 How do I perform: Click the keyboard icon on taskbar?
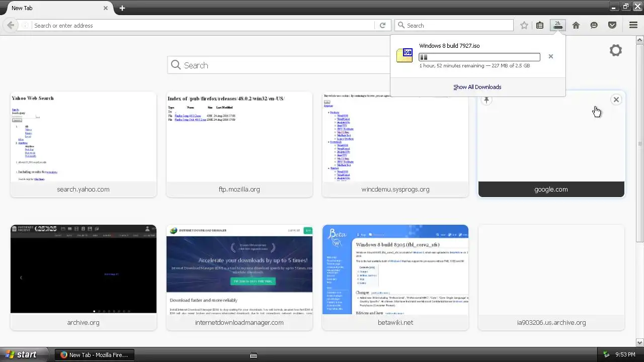[x=254, y=355]
